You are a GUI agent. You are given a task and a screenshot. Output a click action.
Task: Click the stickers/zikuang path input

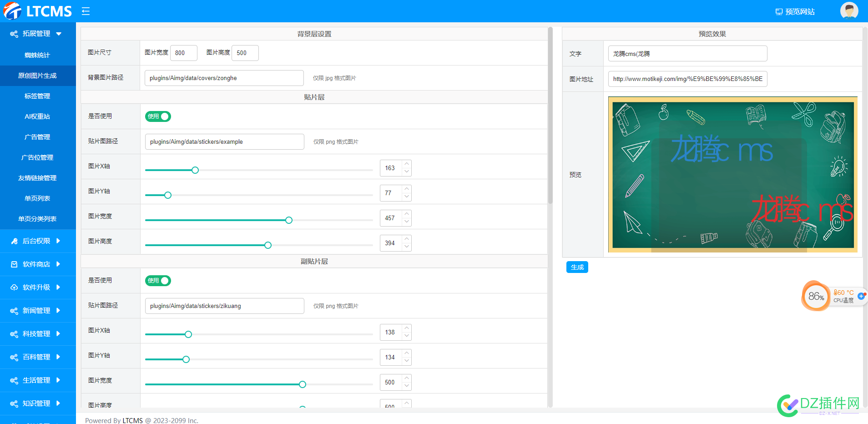coord(225,306)
